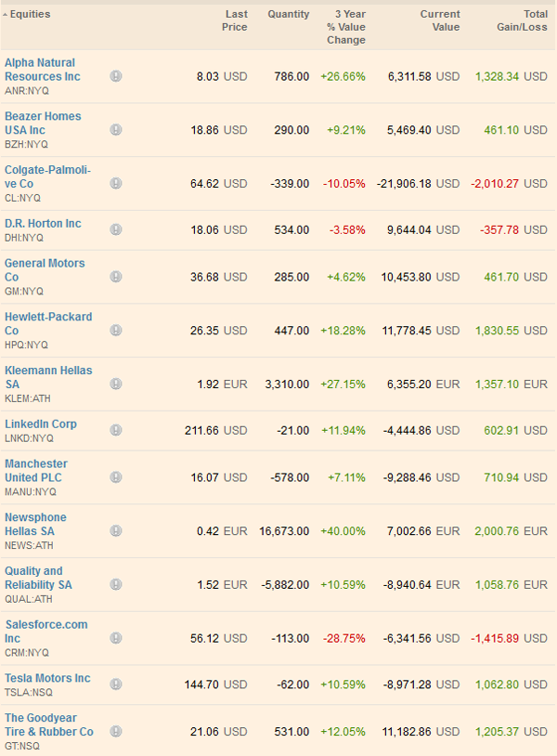557x756 pixels.
Task: Click the +27.15% three year change value
Action: click(343, 384)
